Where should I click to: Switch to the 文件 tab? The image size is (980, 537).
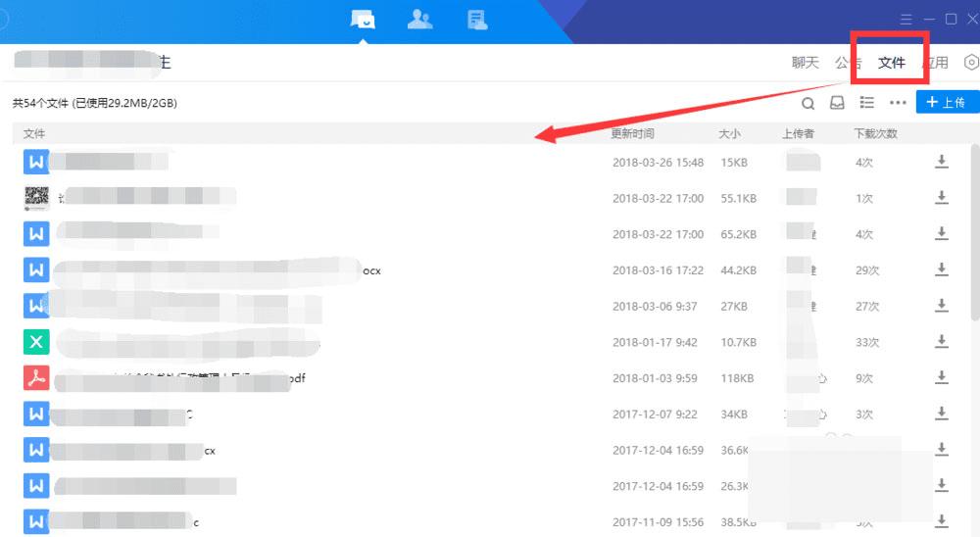pyautogui.click(x=891, y=63)
